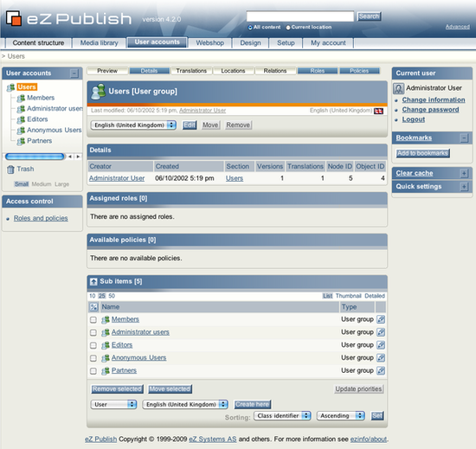The height and width of the screenshot is (449, 476).
Task: Open the Class identifier sorting dropdown
Action: (282, 415)
